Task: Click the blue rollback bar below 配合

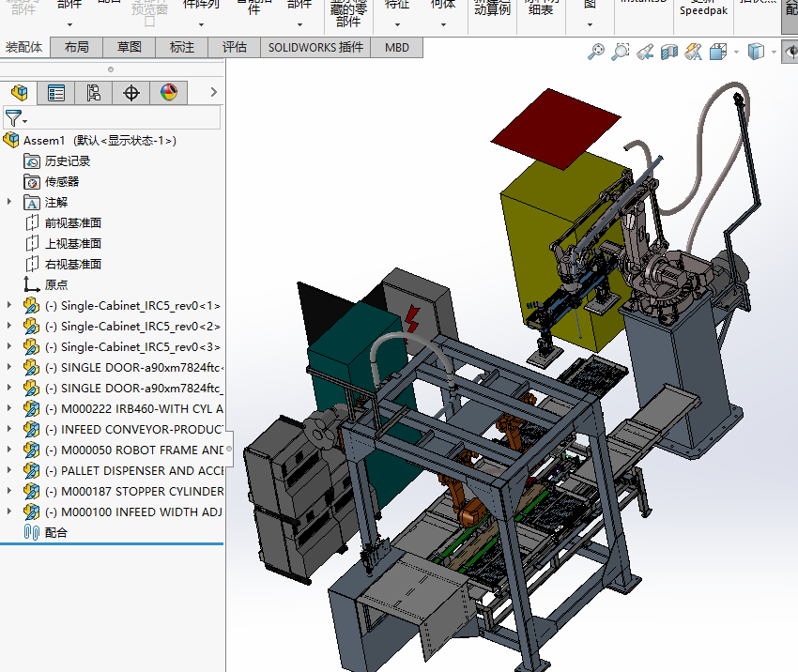Action: 113,543
